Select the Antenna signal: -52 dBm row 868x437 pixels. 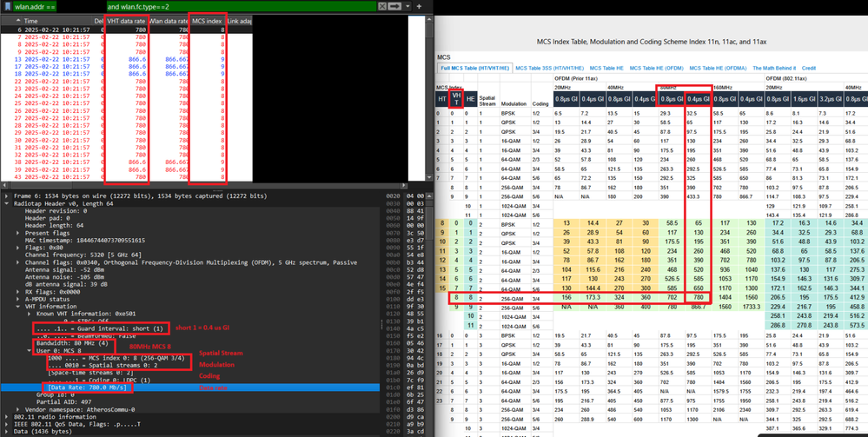(x=190, y=269)
